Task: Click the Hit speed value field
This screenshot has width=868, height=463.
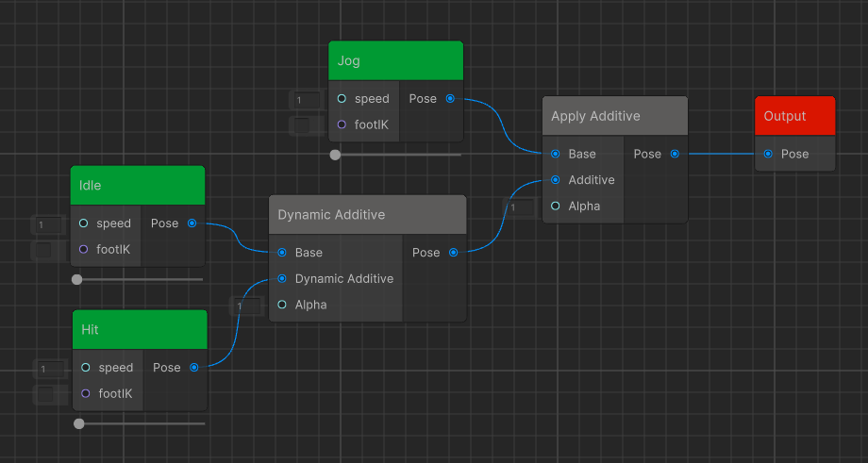Action: click(x=51, y=369)
